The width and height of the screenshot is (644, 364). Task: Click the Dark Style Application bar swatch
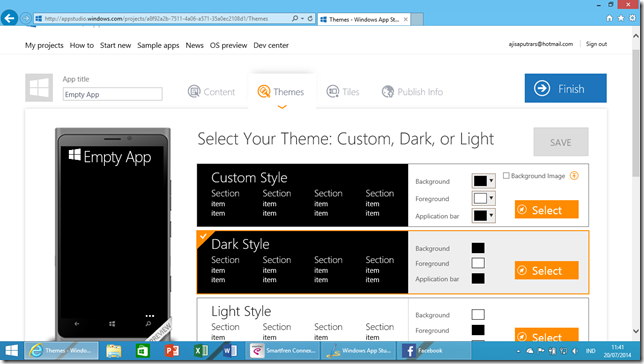[478, 279]
